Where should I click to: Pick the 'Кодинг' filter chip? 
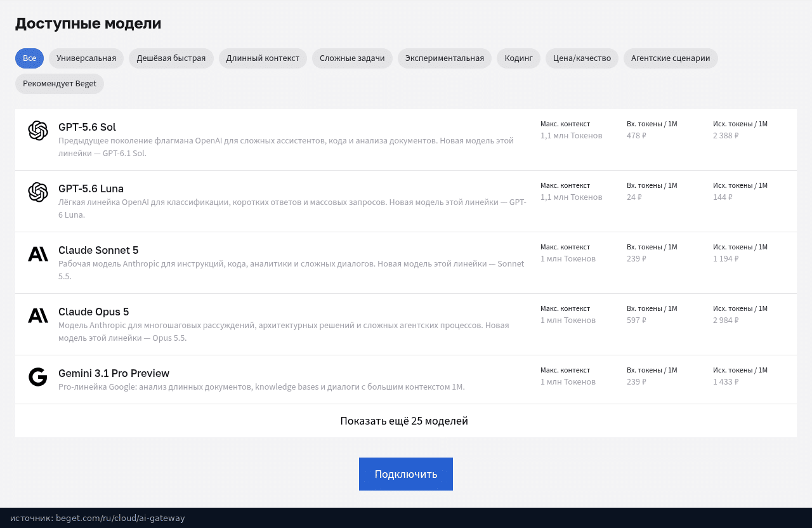pos(518,58)
